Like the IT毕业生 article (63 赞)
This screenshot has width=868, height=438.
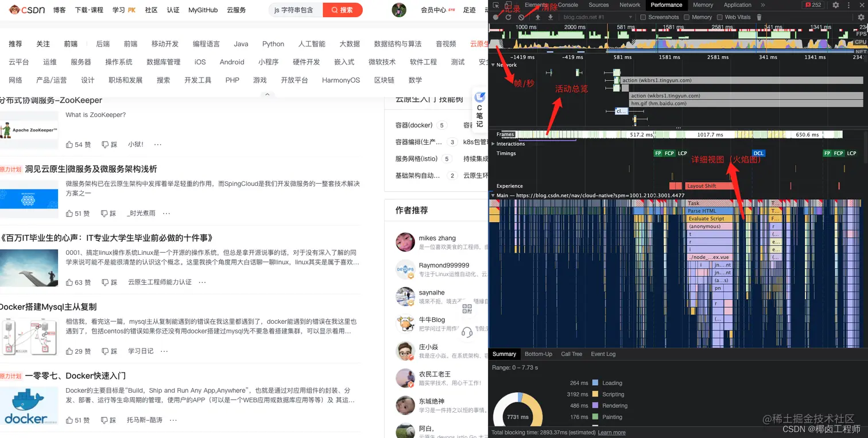coord(78,282)
